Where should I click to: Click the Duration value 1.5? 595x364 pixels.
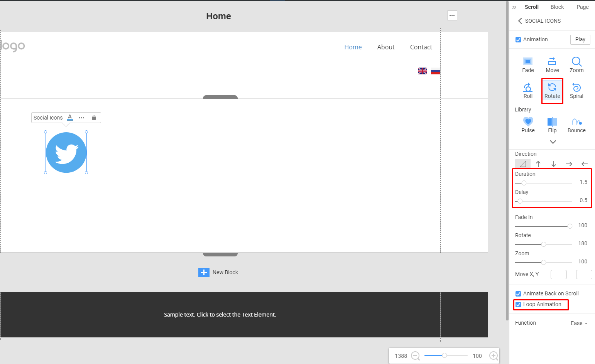[583, 182]
